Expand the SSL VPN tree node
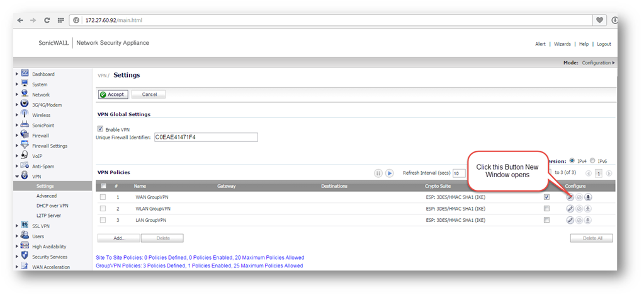 (17, 226)
